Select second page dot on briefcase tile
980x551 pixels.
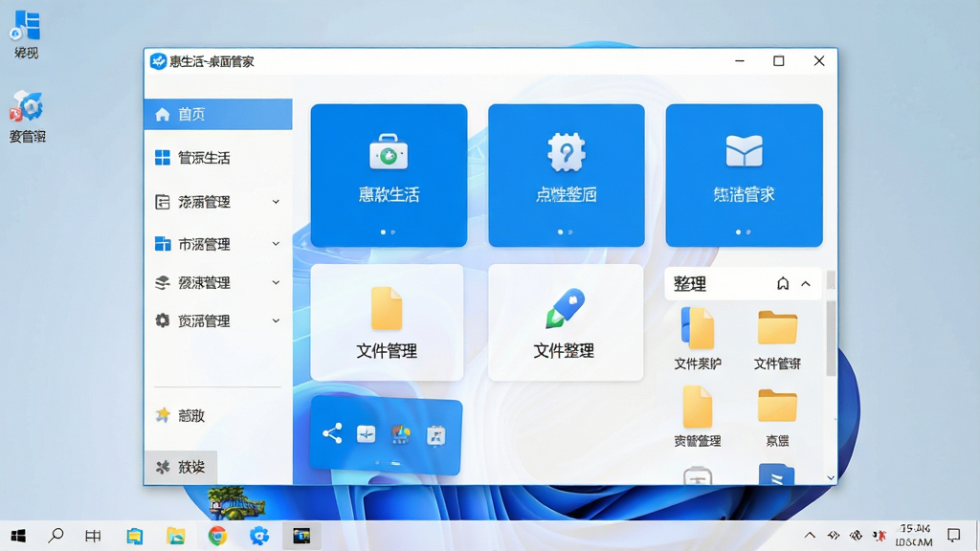[393, 231]
